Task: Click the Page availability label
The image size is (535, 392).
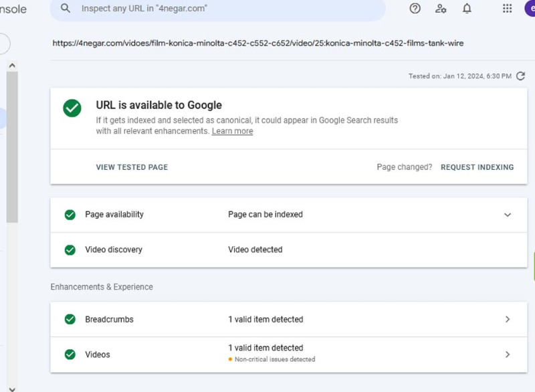Action: 114,214
